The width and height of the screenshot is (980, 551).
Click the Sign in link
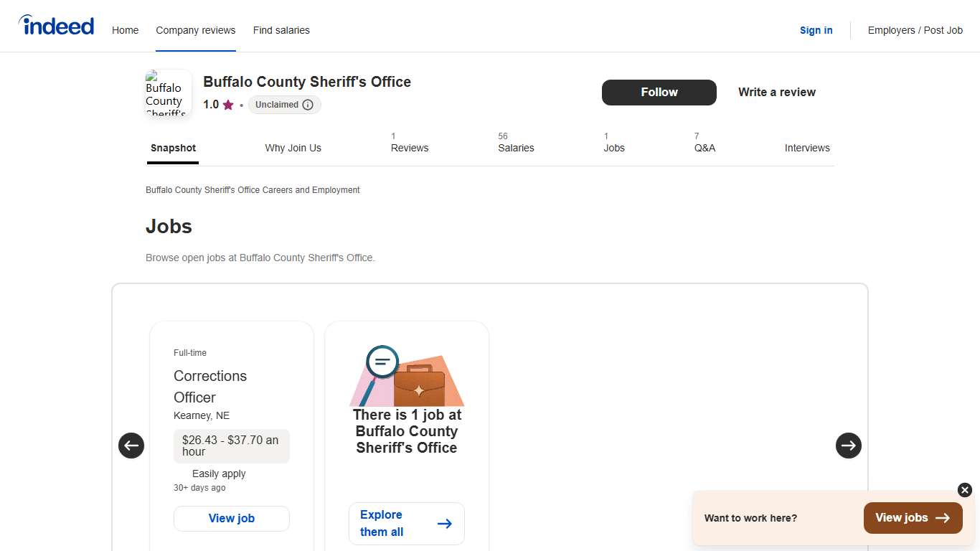click(x=816, y=30)
